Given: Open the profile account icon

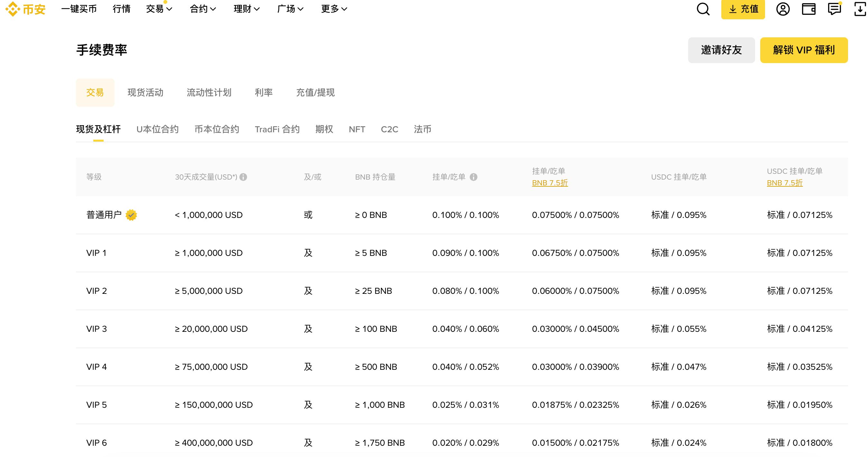Looking at the screenshot, I should coord(783,9).
